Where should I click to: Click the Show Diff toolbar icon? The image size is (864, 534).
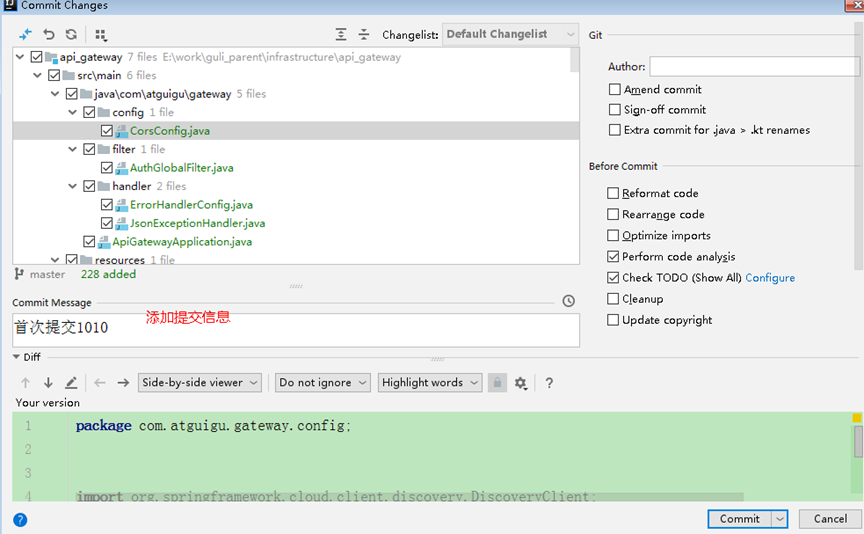[25, 35]
